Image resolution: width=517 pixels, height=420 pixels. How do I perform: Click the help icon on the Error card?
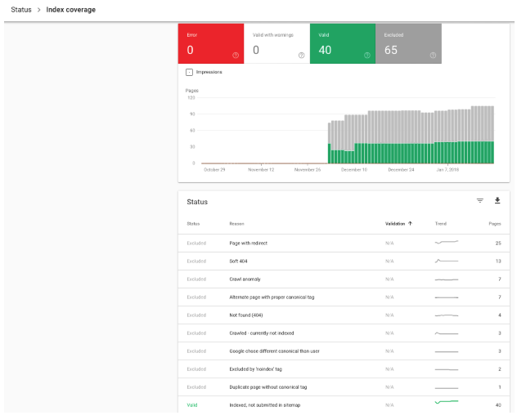coord(235,56)
